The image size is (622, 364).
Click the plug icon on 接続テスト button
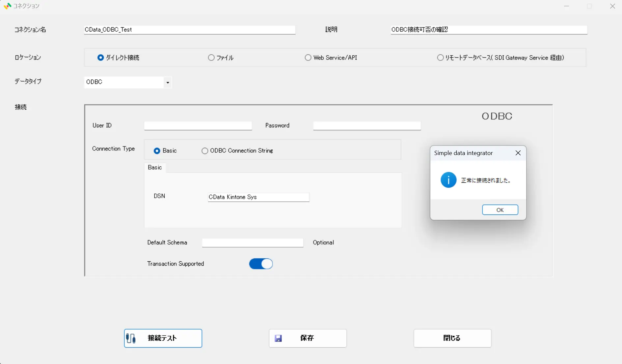pos(131,338)
